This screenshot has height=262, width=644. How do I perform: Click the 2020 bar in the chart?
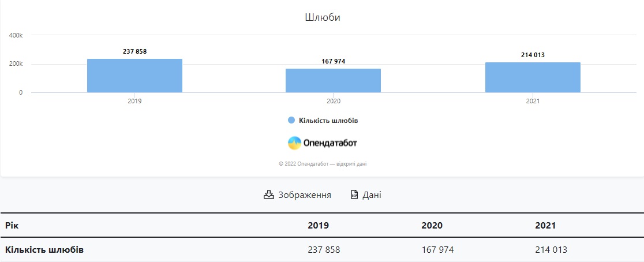(x=333, y=80)
